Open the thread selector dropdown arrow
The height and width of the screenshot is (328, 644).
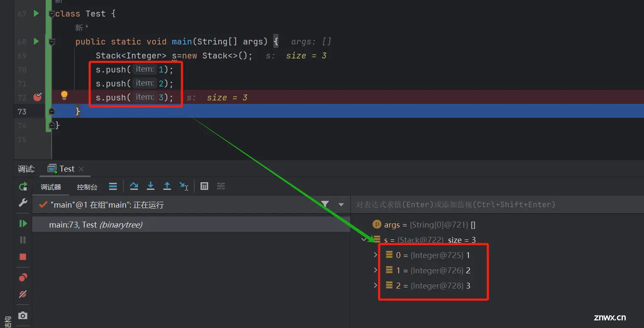click(341, 205)
